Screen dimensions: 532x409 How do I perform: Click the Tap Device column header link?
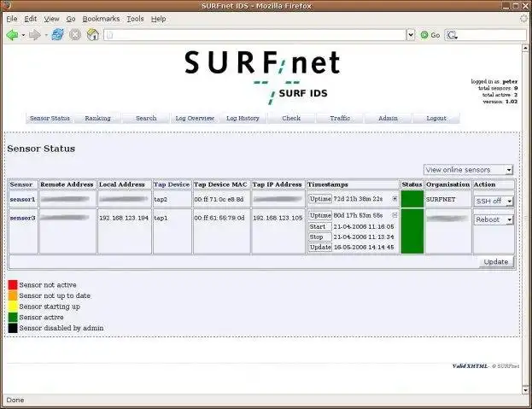pos(172,184)
